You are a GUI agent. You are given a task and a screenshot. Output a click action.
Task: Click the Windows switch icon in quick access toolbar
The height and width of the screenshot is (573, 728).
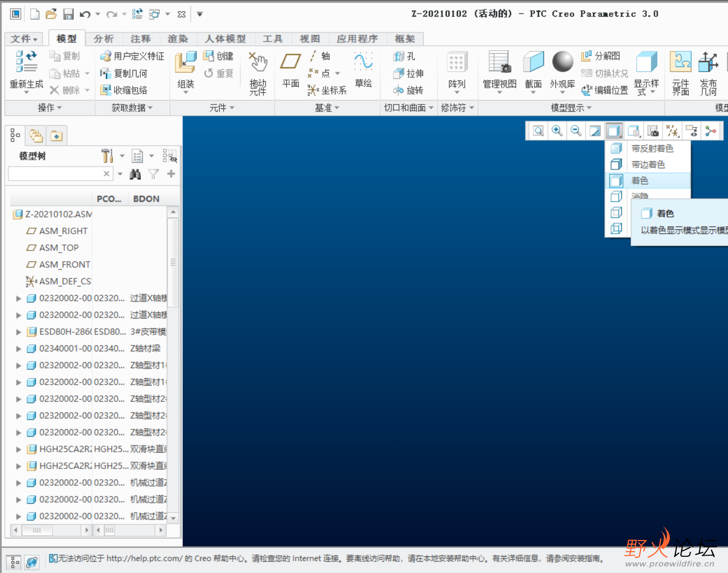(x=154, y=14)
